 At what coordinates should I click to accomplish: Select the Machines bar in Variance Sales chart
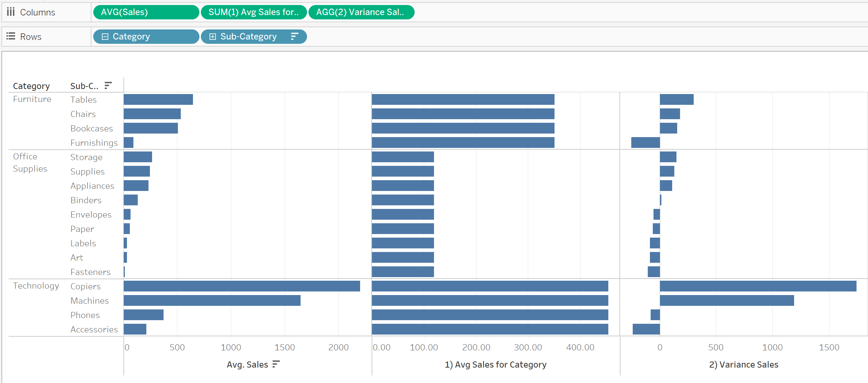click(x=727, y=300)
